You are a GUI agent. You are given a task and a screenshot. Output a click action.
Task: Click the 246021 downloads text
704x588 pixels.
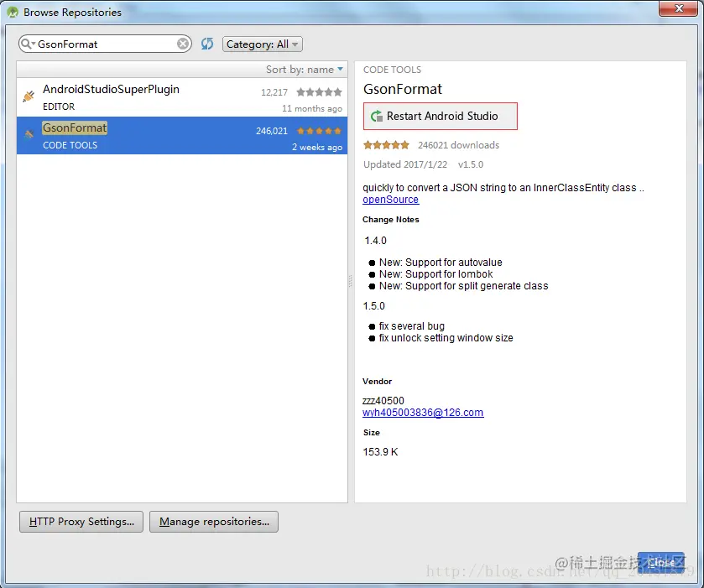coord(458,145)
